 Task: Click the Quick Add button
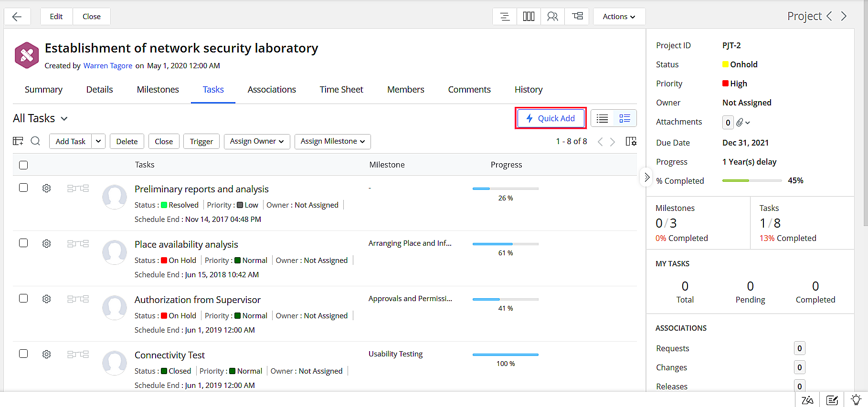coord(550,118)
